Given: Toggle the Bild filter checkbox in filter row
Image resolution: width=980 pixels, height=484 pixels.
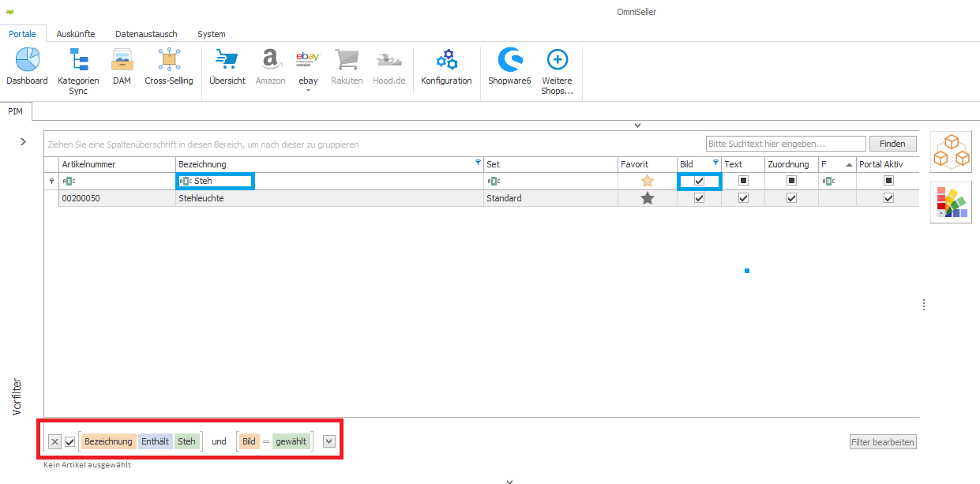Looking at the screenshot, I should pyautogui.click(x=699, y=181).
